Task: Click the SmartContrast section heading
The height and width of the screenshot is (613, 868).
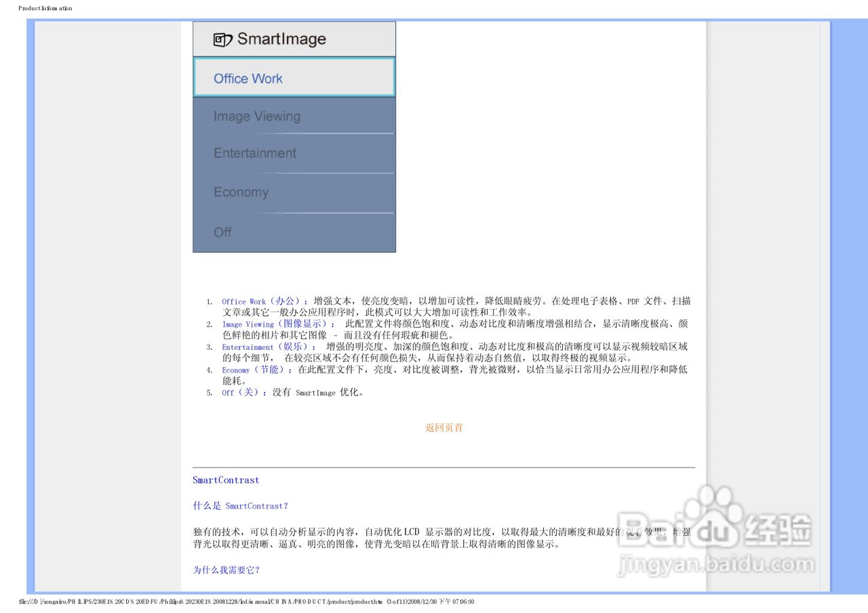Action: pyautogui.click(x=226, y=480)
